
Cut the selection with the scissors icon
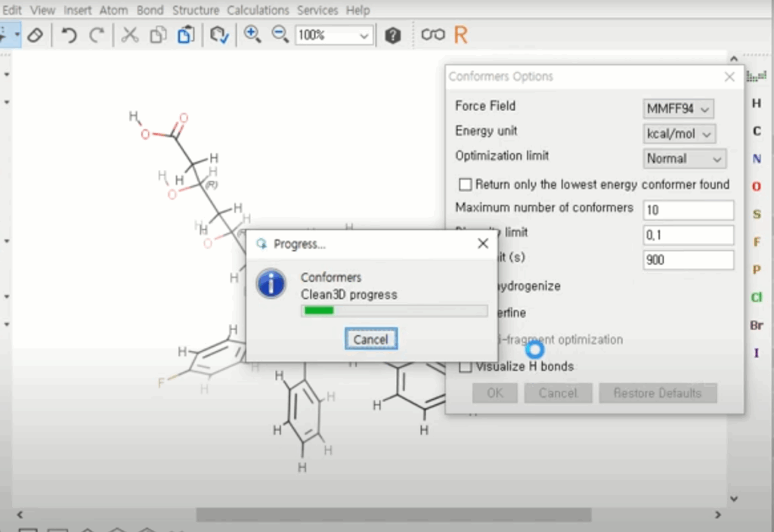(x=130, y=35)
